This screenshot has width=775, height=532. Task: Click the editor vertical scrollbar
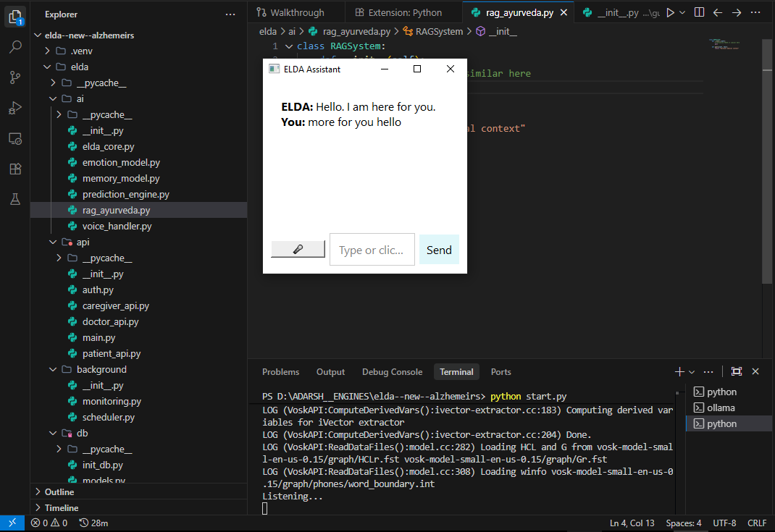tap(767, 159)
